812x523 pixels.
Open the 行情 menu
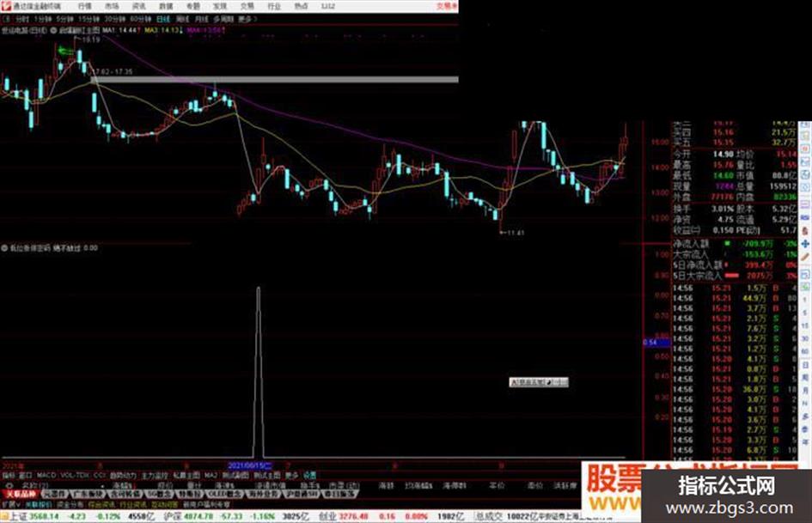(84, 6)
